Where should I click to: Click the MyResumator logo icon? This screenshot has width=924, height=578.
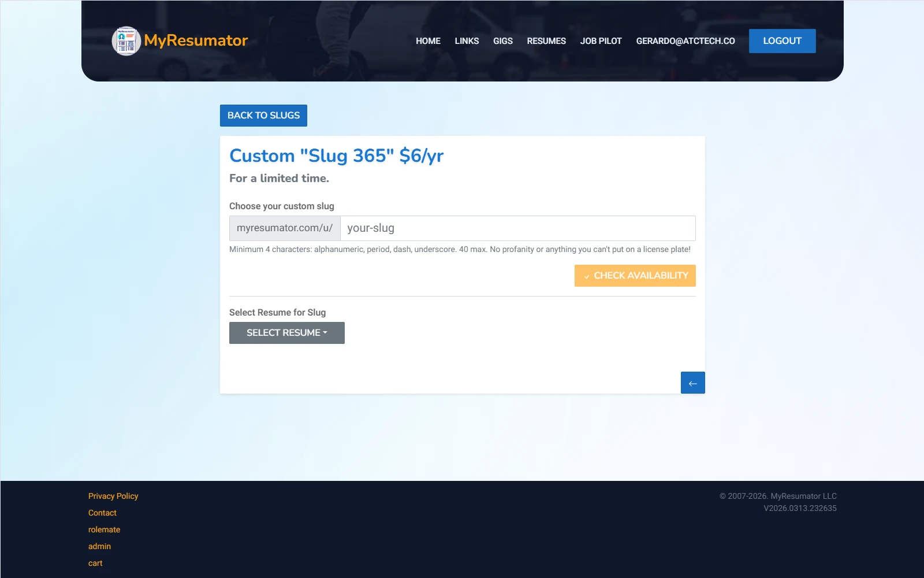pyautogui.click(x=126, y=40)
